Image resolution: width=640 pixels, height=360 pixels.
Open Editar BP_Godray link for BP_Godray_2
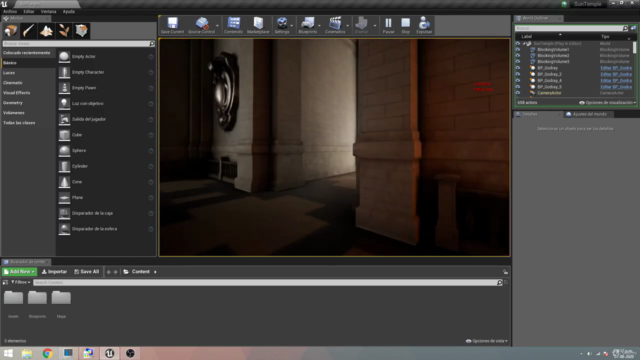[x=616, y=74]
